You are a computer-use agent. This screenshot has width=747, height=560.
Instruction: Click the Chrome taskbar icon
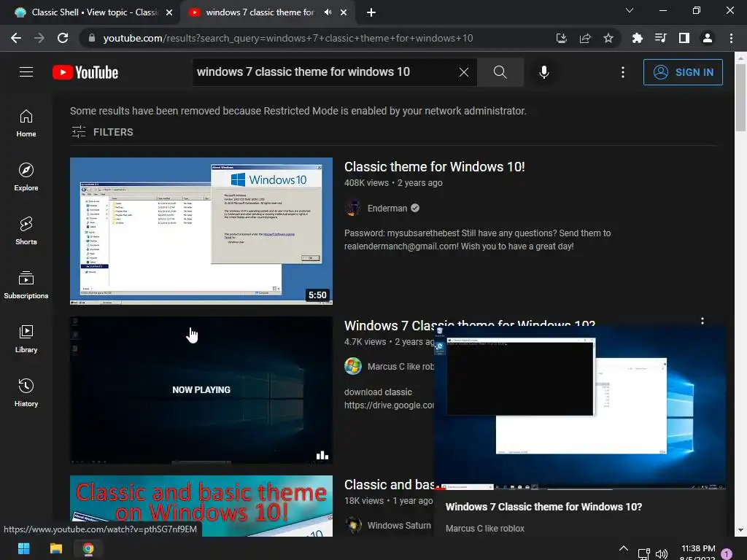click(88, 548)
